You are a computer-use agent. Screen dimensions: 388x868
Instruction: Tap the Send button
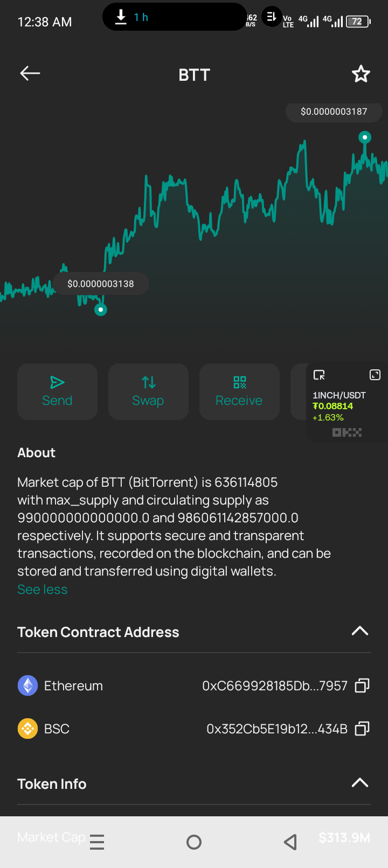point(57,391)
